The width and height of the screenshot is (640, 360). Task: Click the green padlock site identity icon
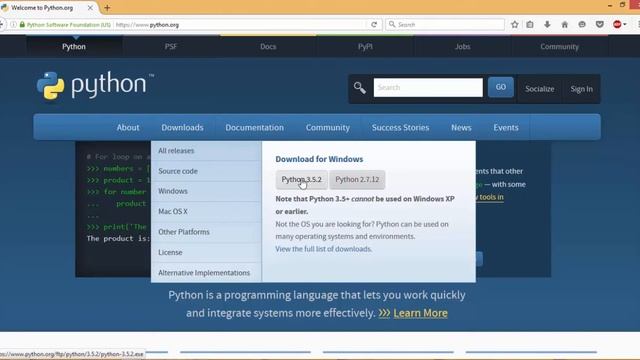22,24
